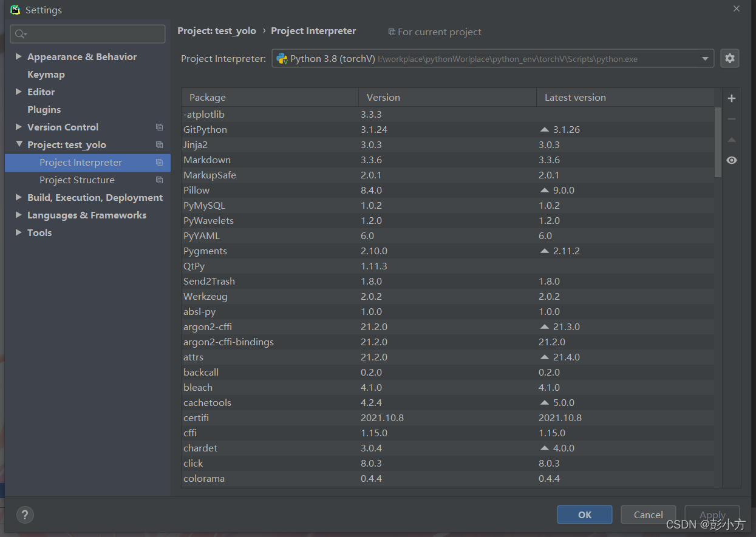Expand the Version Control section arrow
The height and width of the screenshot is (537, 756).
pos(19,127)
